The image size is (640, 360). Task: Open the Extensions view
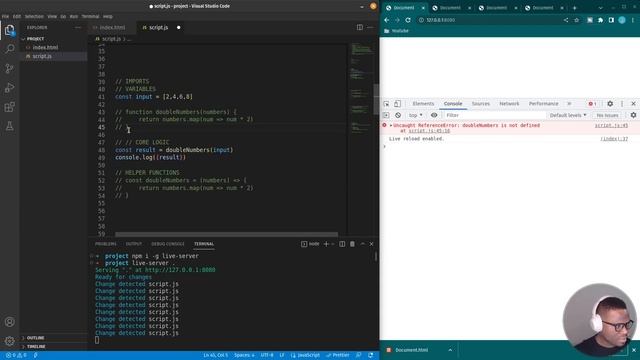coord(9,107)
